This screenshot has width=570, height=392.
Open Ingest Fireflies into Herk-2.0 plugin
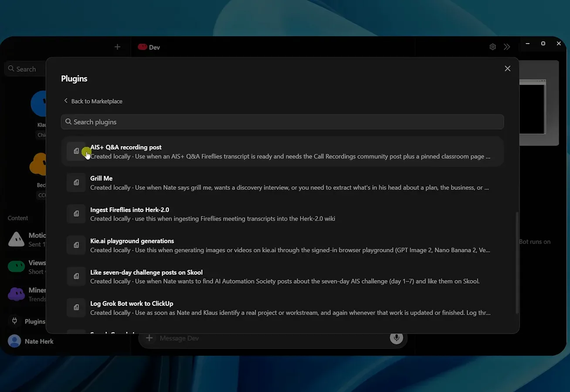(282, 214)
